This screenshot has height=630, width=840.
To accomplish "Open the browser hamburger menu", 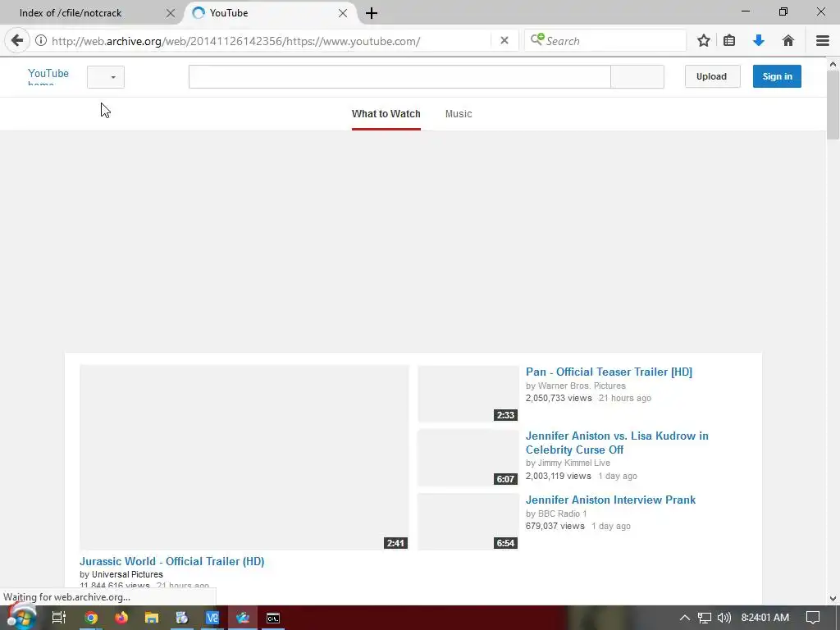I will [x=823, y=41].
